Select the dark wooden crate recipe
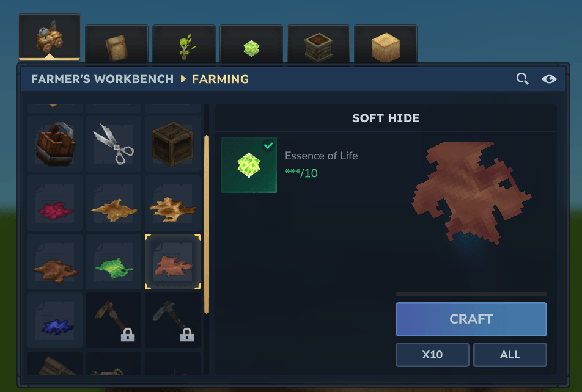 click(x=172, y=143)
